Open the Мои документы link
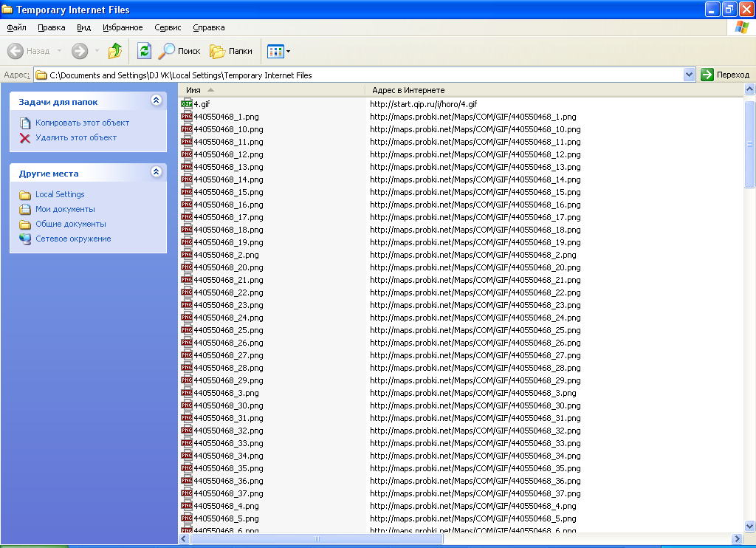The image size is (756, 548). tap(65, 209)
